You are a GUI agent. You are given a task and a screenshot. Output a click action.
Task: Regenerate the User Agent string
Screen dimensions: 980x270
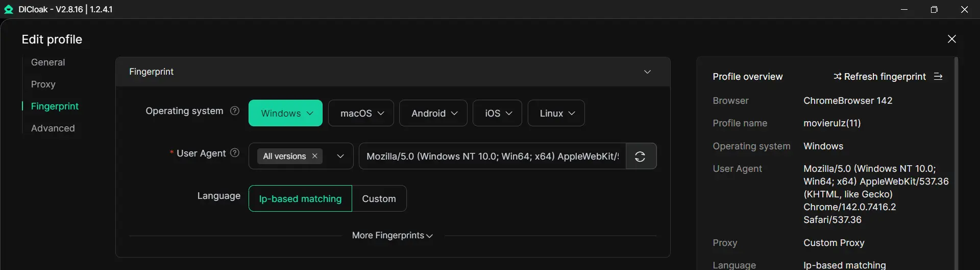640,156
